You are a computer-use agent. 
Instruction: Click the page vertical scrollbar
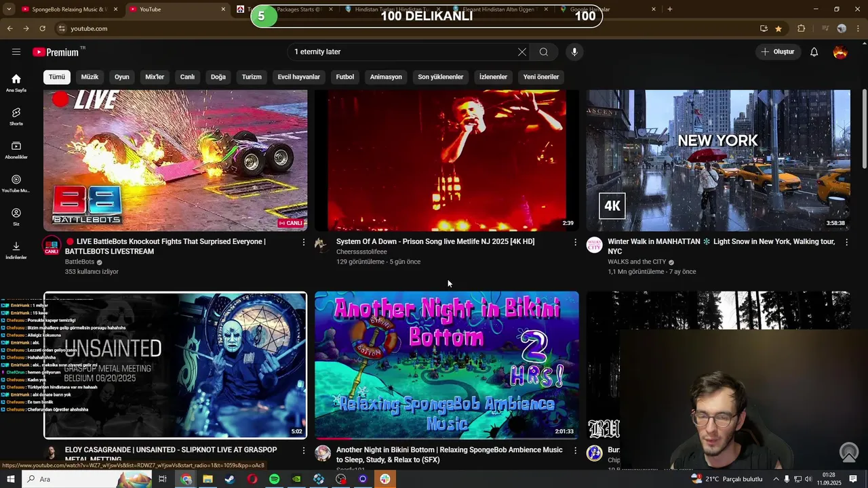tap(864, 129)
